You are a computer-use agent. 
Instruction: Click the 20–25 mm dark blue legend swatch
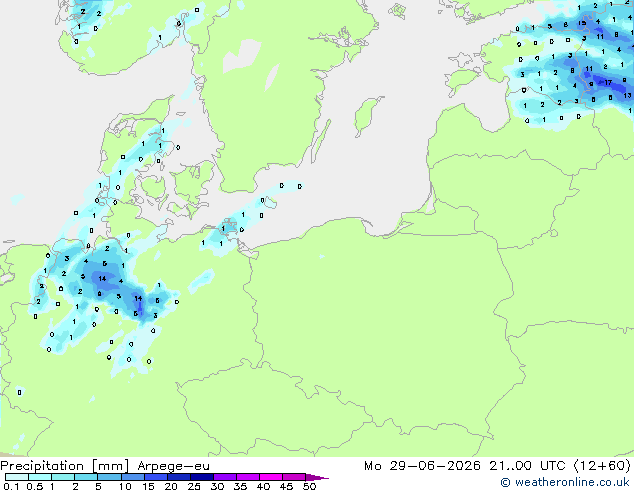tap(179, 477)
